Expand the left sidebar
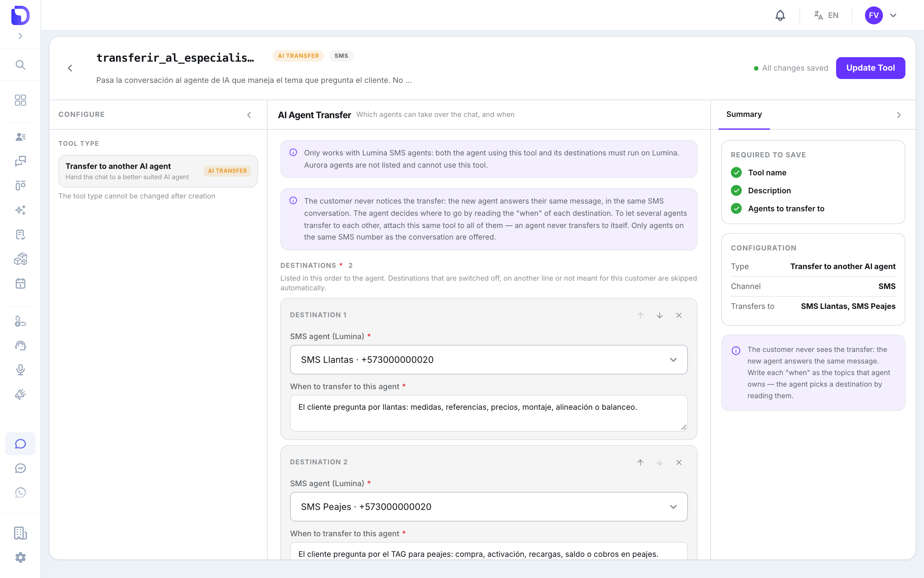Screen dimensions: 924x578 coord(20,36)
